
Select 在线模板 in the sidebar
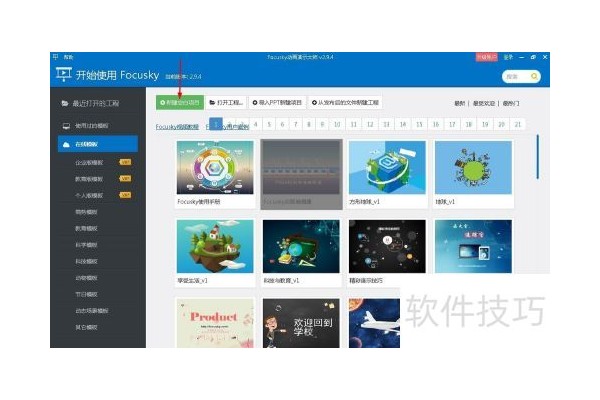point(98,144)
